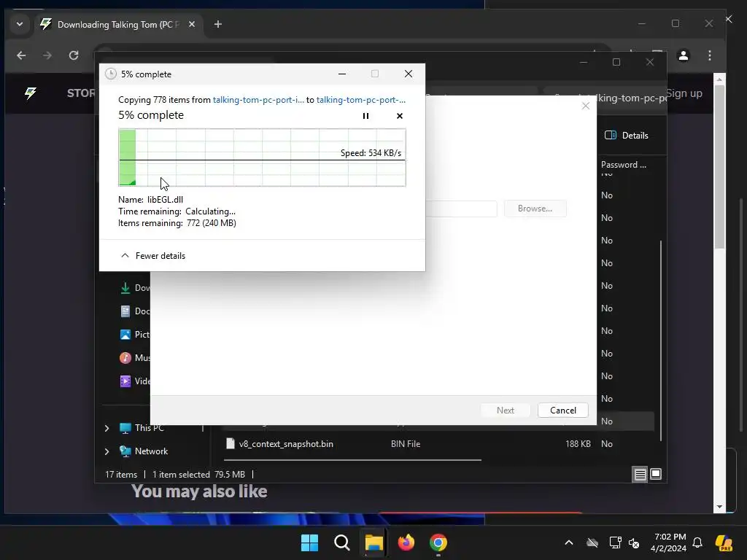Open notifications bell in taskbar
The width and height of the screenshot is (747, 560).
pyautogui.click(x=697, y=542)
